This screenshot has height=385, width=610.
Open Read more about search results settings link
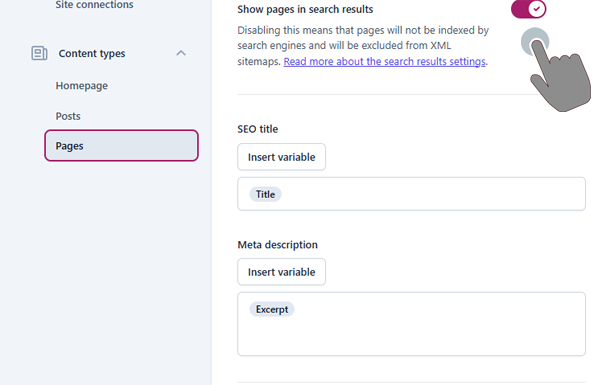click(x=384, y=61)
